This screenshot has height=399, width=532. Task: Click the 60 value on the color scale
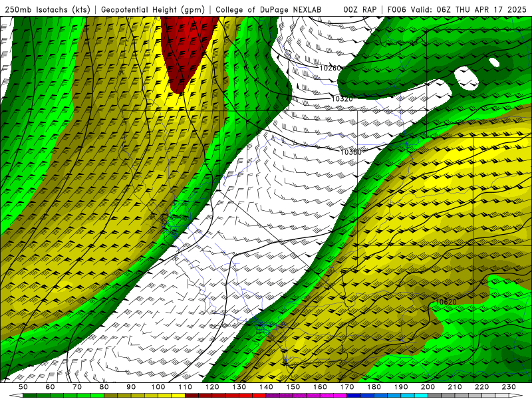(x=51, y=387)
